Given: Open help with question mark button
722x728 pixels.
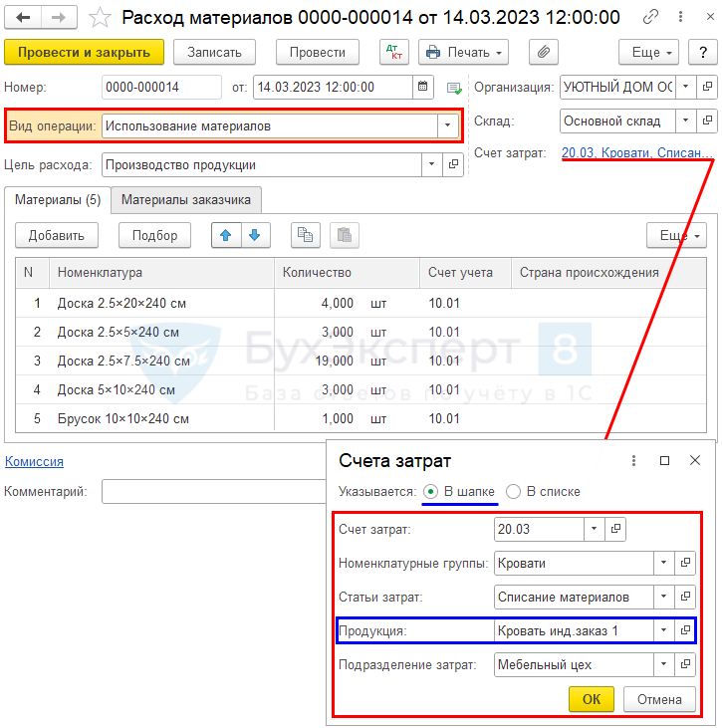Looking at the screenshot, I should click(702, 52).
